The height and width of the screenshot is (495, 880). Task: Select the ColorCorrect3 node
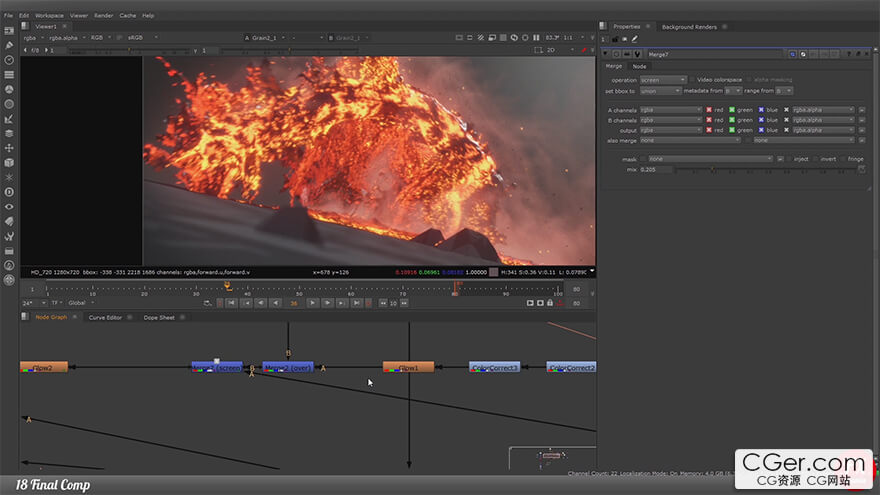pyautogui.click(x=494, y=367)
